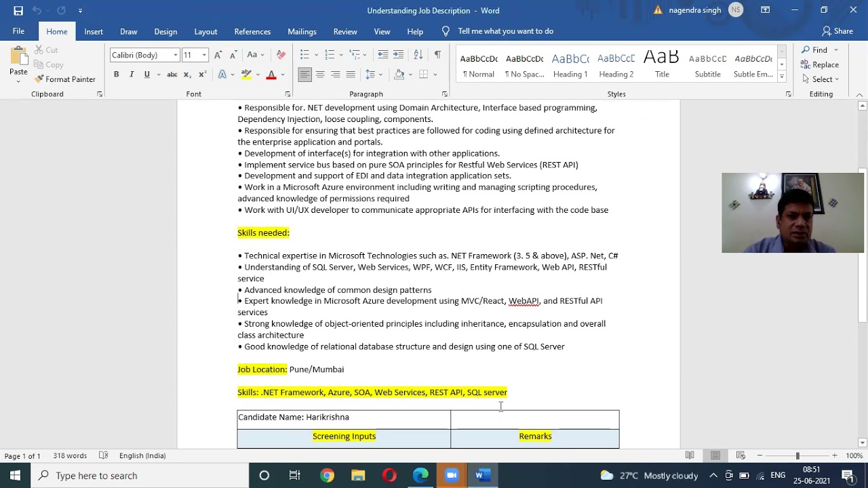Click the Spelling proofing icon in status bar
Screen dimensions: 868x488
[x=104, y=455]
